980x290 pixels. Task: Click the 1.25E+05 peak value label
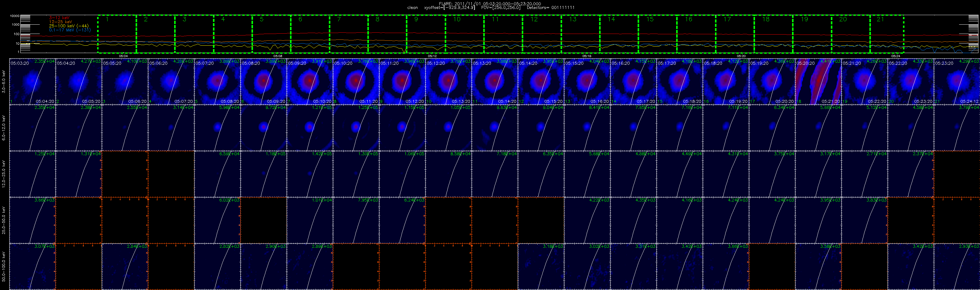(369, 107)
